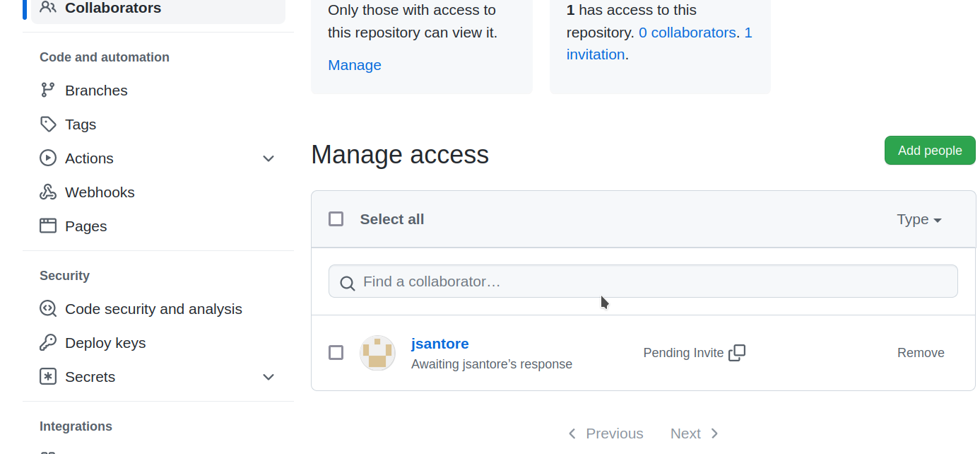Screen dimensions: 980x454
Task: Click the Branches git-branch icon
Action: tap(48, 91)
